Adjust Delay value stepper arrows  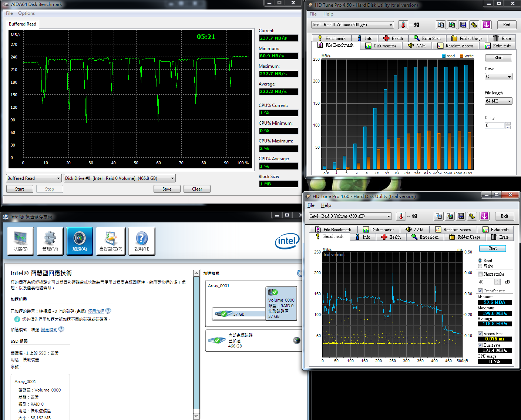[x=508, y=125]
